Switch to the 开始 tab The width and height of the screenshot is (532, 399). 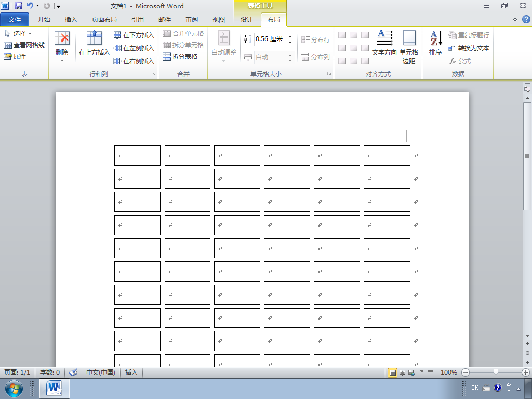tap(44, 20)
